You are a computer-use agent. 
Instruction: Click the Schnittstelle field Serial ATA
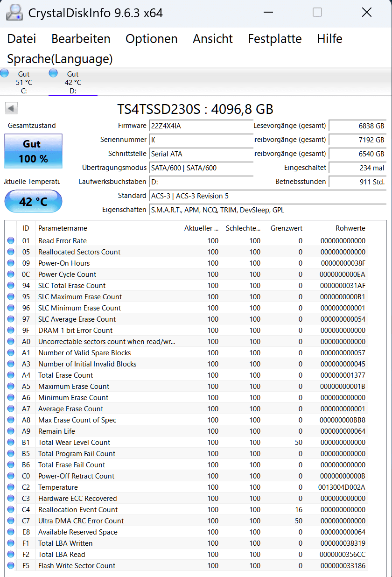201,154
